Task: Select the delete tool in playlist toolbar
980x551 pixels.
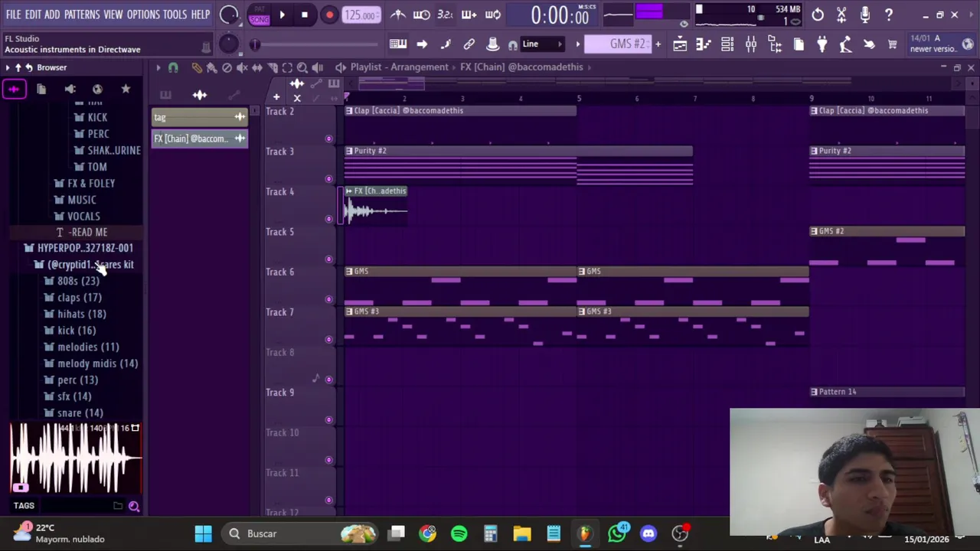Action: pyautogui.click(x=227, y=67)
